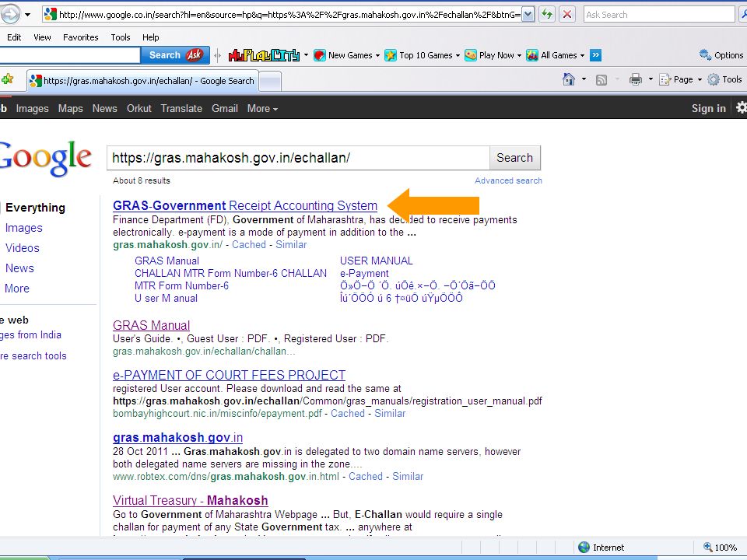Open a new blank tab

[x=270, y=82]
